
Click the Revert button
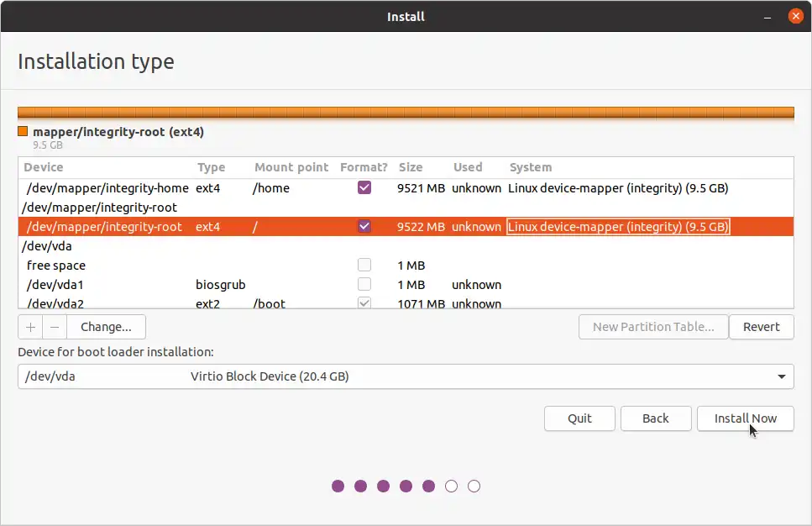tap(762, 327)
